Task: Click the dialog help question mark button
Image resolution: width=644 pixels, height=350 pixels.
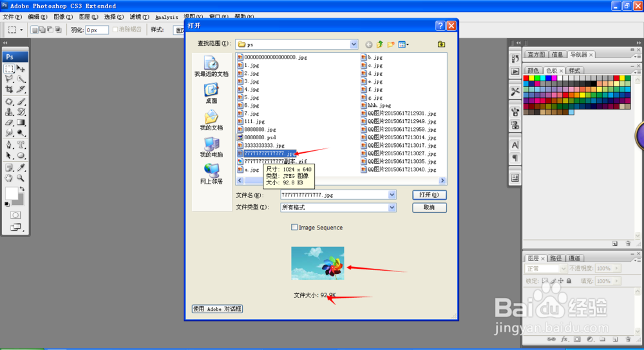Action: (x=440, y=26)
